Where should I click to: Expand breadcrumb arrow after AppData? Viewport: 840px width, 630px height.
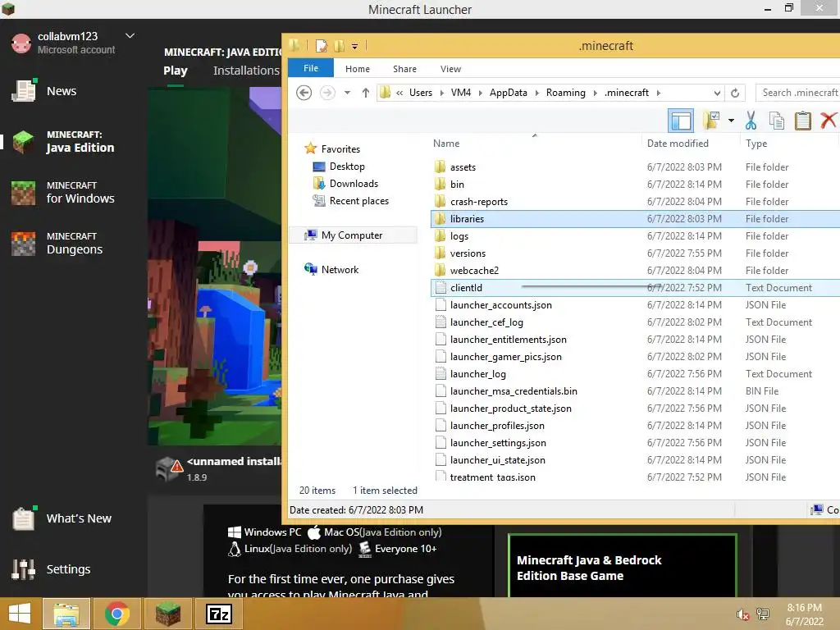(536, 94)
